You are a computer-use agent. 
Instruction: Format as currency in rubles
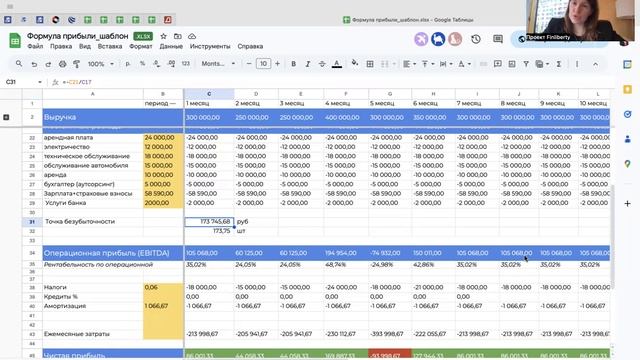[x=128, y=64]
